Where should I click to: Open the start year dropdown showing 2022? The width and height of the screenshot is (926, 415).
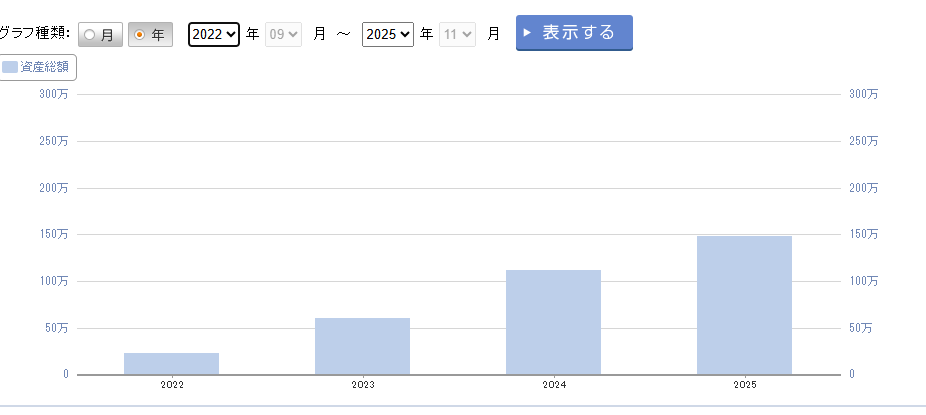click(214, 34)
